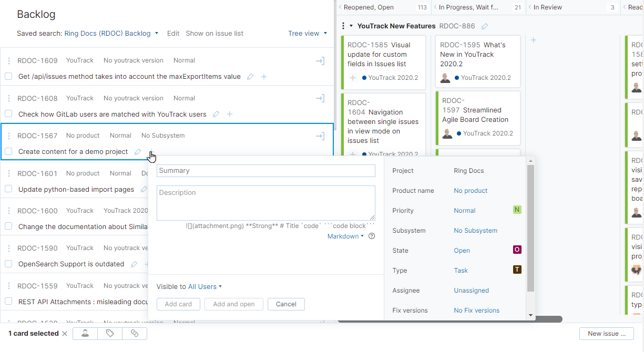Image resolution: width=644 pixels, height=352 pixels.
Task: Click the Add and open button
Action: click(x=233, y=304)
